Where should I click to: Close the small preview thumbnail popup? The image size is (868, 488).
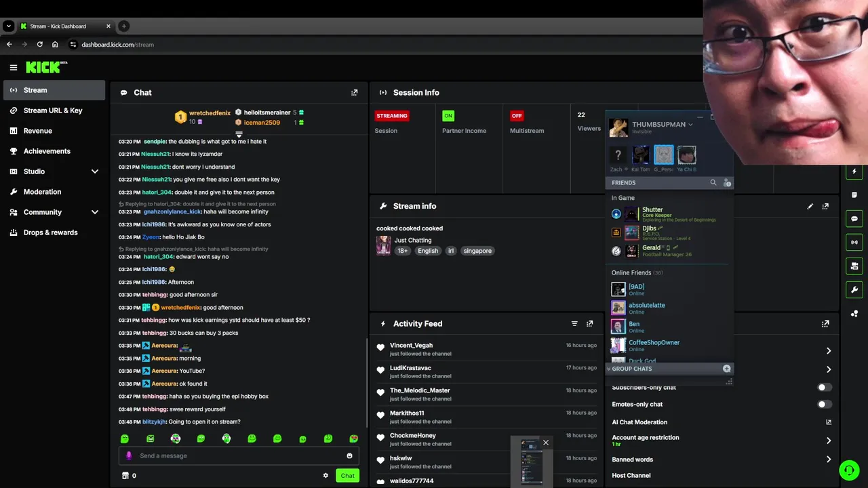[545, 443]
